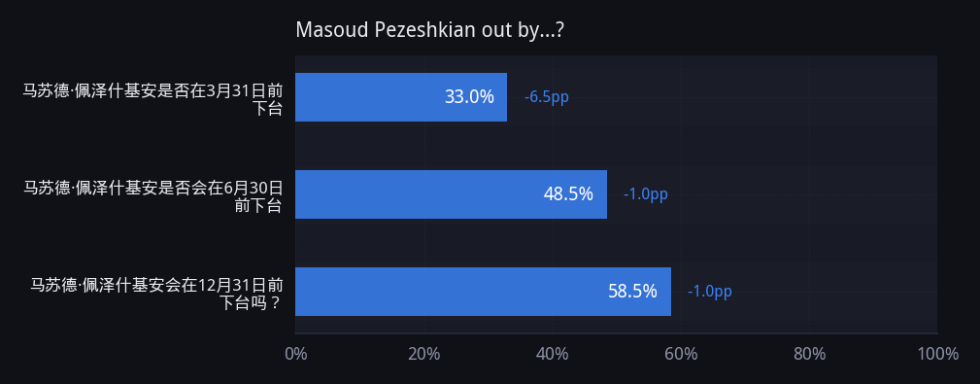980x384 pixels.
Task: Open the 3月31日前下台 question label
Action: [153, 100]
